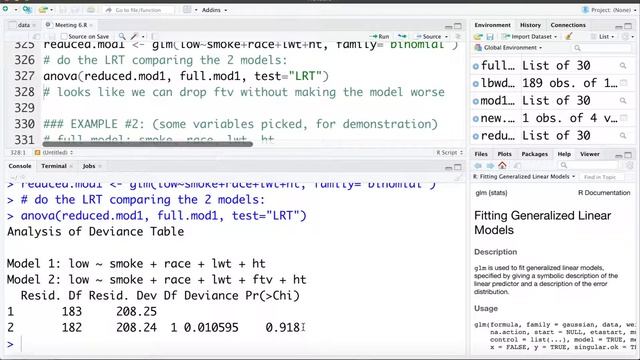Click the Source button

tap(429, 36)
